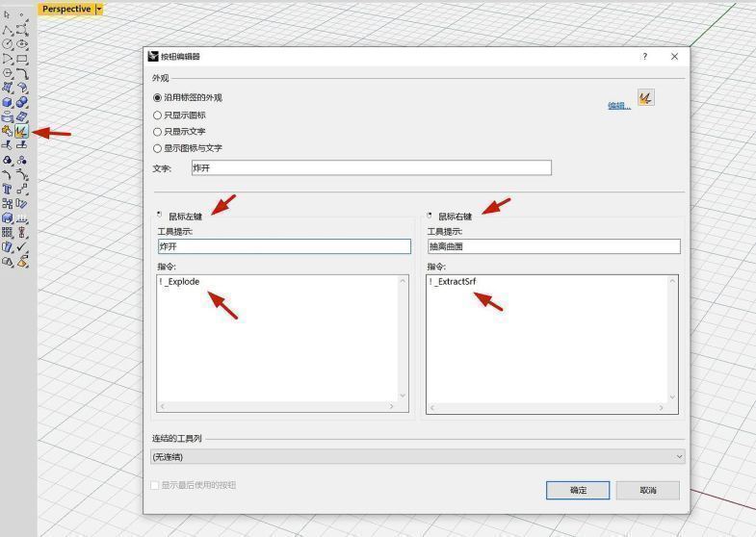Image resolution: width=756 pixels, height=537 pixels.
Task: Select the 沿用标签的外观 radio option
Action: tap(158, 97)
